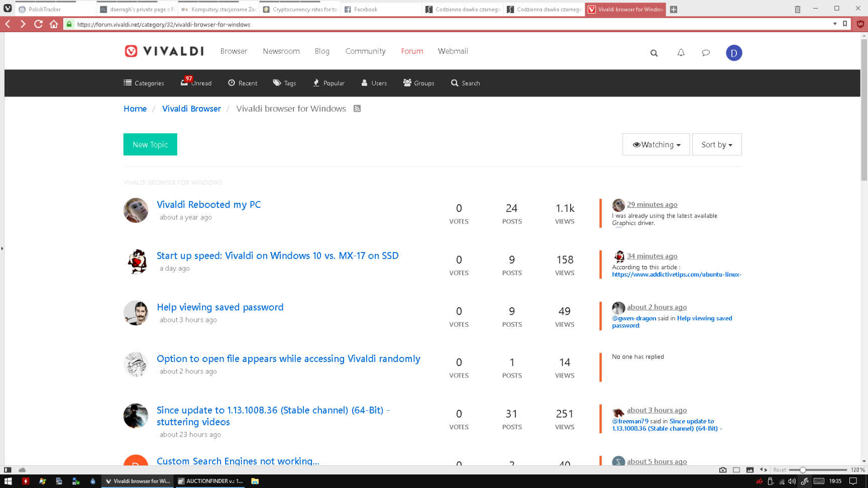Open the Start up speed topic
The width and height of the screenshot is (868, 488).
tap(278, 256)
